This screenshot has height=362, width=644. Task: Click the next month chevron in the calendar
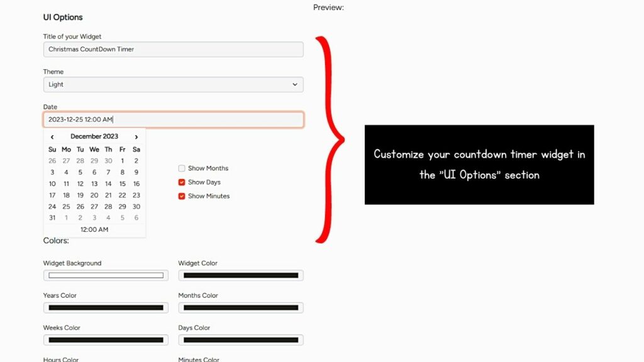(x=136, y=136)
